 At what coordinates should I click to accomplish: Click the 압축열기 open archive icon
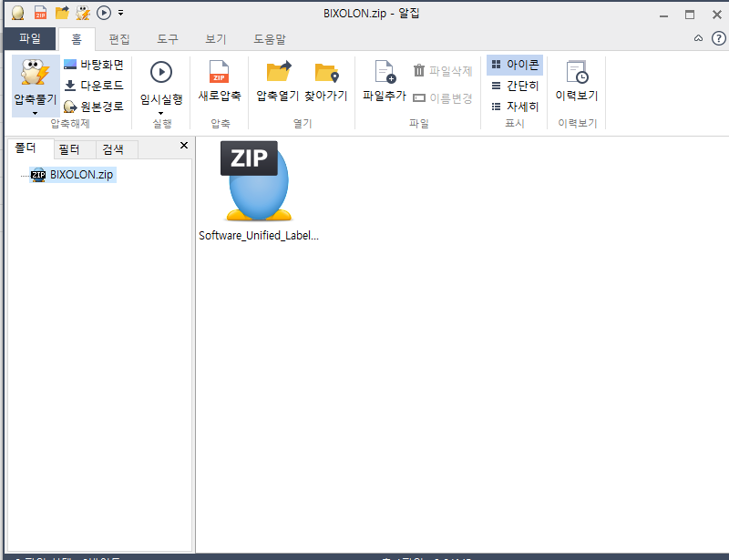(x=279, y=72)
